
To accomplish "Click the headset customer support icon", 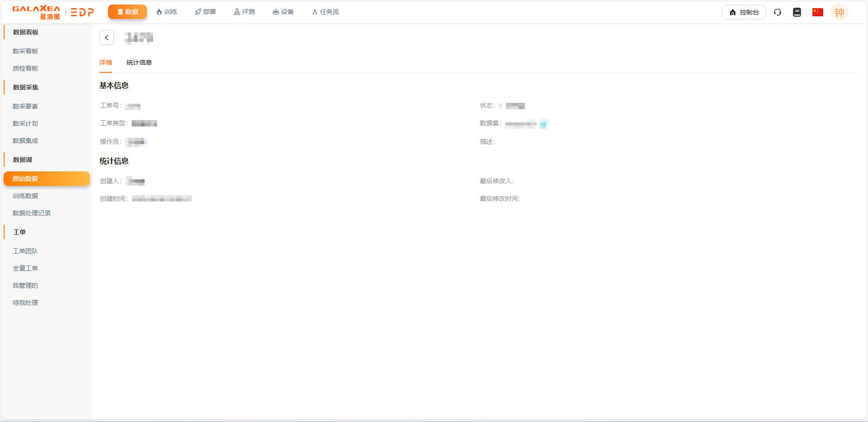I will [x=778, y=12].
